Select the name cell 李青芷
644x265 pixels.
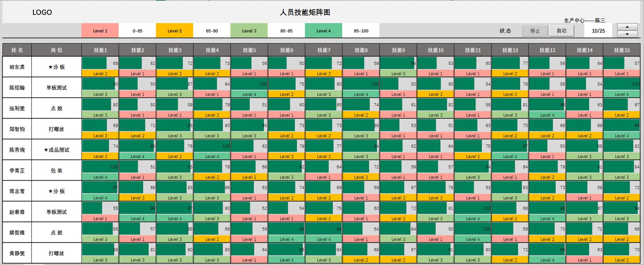click(x=17, y=170)
